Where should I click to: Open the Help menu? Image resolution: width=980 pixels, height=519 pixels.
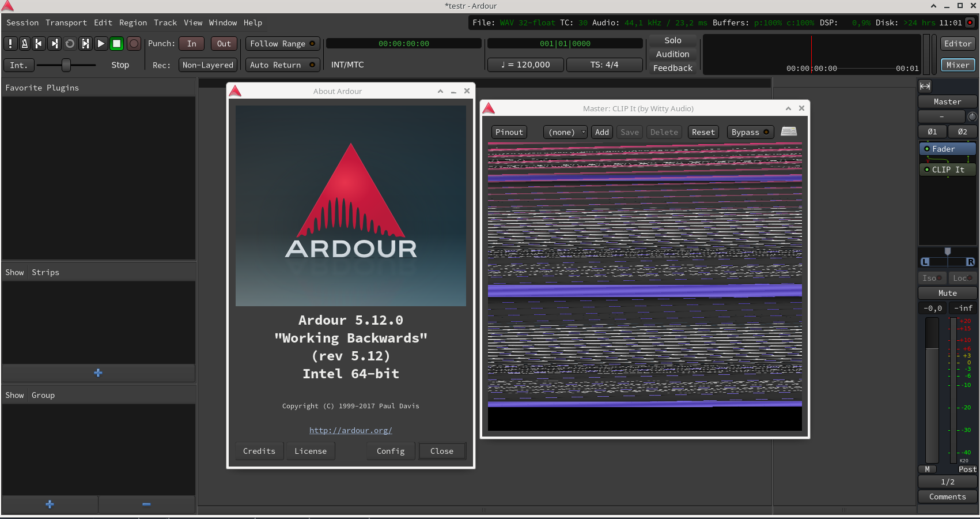253,22
